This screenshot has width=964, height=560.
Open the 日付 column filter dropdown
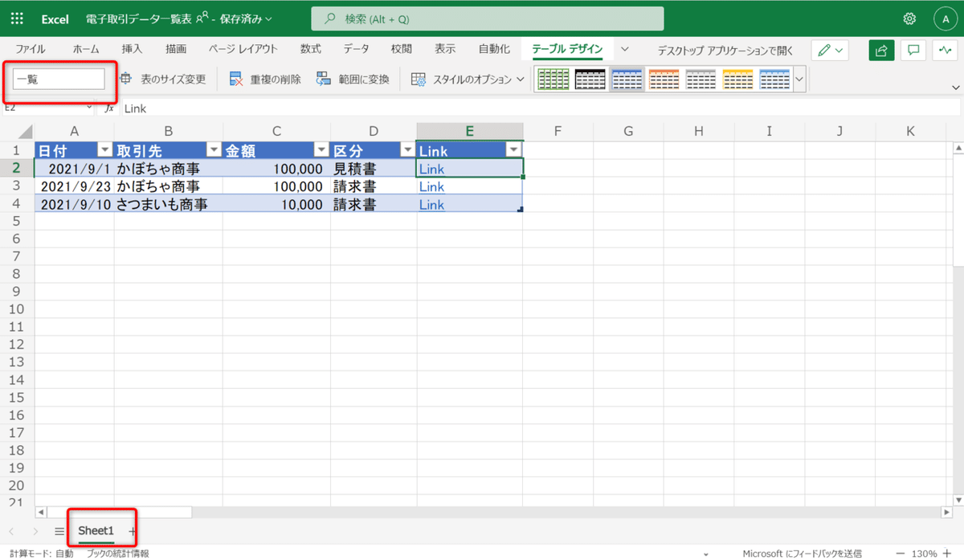(x=104, y=150)
